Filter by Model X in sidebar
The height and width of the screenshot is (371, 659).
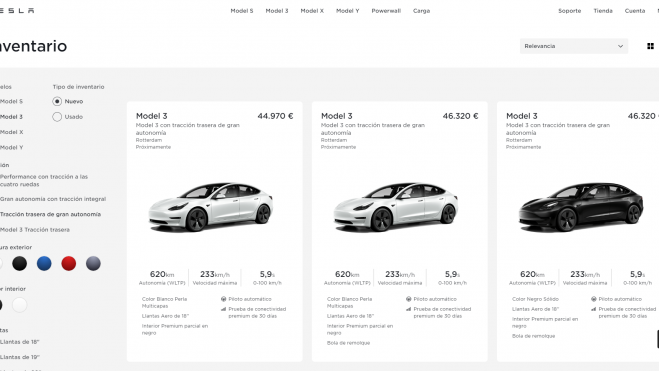[12, 132]
